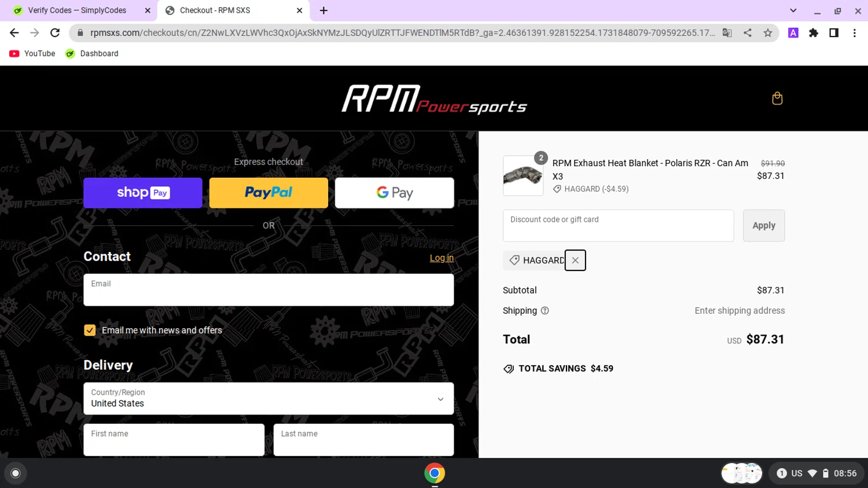Click the US input method indicator
Image resolution: width=868 pixels, height=488 pixels.
point(797,474)
